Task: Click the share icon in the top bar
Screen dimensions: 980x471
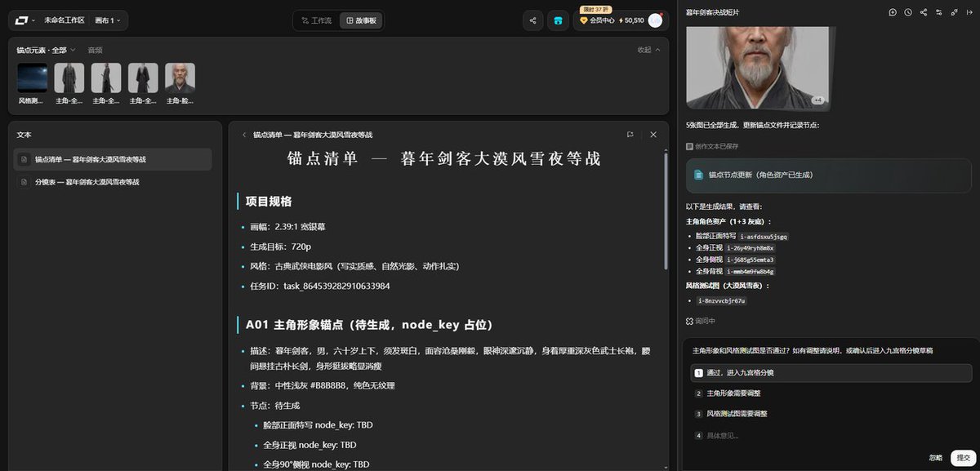Action: click(533, 20)
